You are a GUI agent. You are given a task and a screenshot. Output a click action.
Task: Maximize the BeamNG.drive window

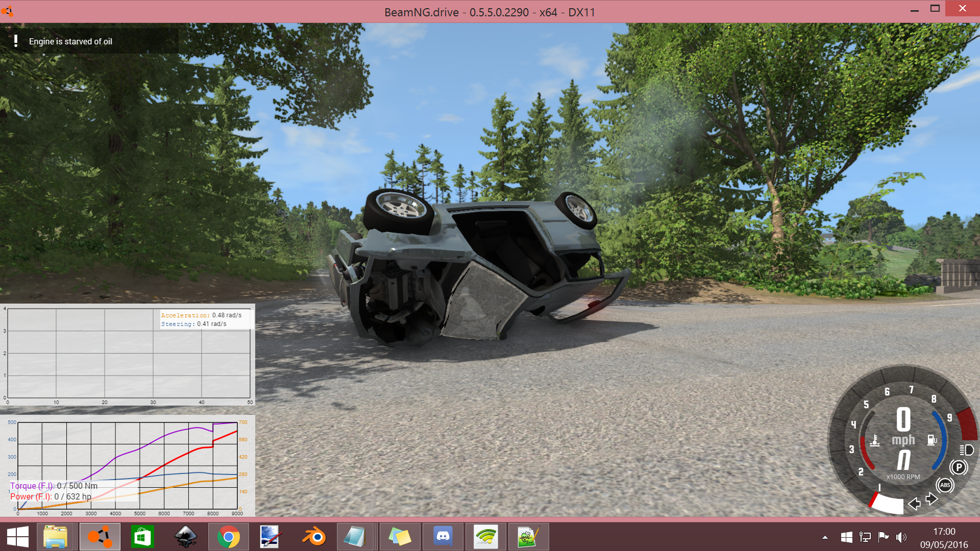click(935, 9)
